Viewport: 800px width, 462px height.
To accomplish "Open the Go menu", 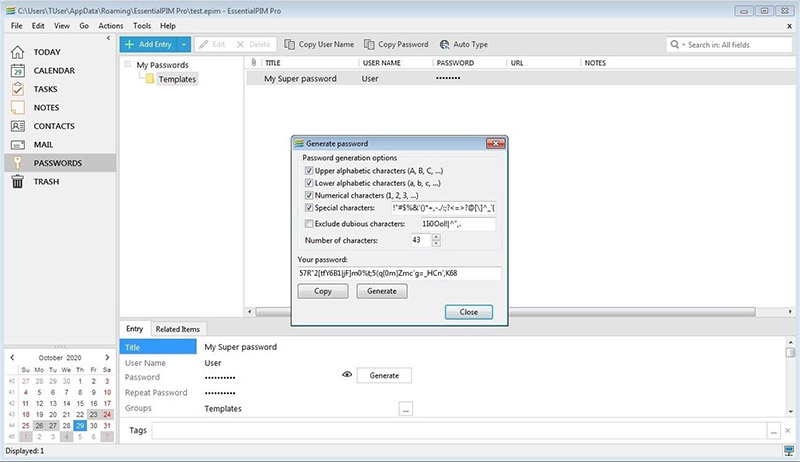I will [84, 25].
